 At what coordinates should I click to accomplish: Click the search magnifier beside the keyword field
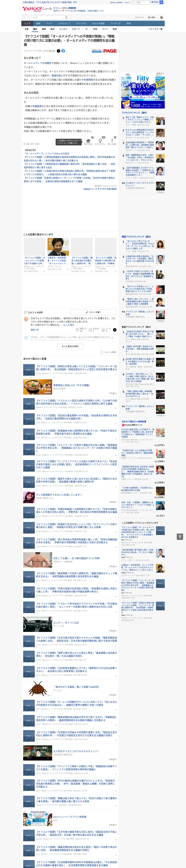pos(66,18)
